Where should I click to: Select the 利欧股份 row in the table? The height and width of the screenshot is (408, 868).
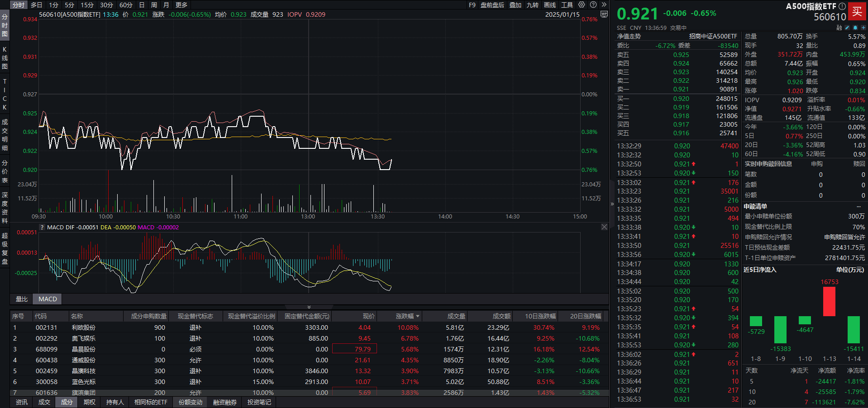pyautogui.click(x=84, y=327)
